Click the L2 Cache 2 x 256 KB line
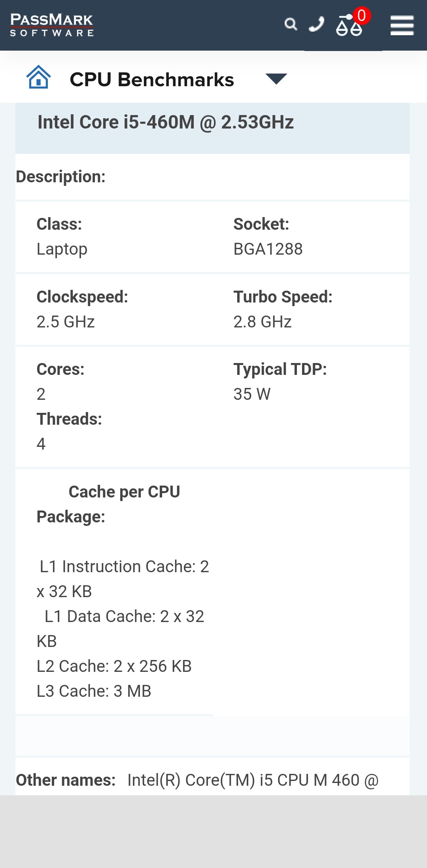The image size is (427, 868). (114, 666)
